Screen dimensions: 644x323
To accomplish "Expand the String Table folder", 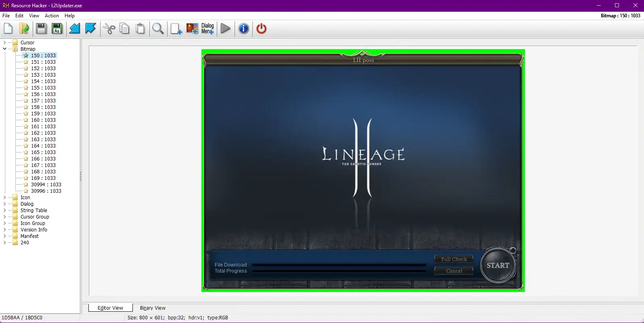I will tap(4, 210).
